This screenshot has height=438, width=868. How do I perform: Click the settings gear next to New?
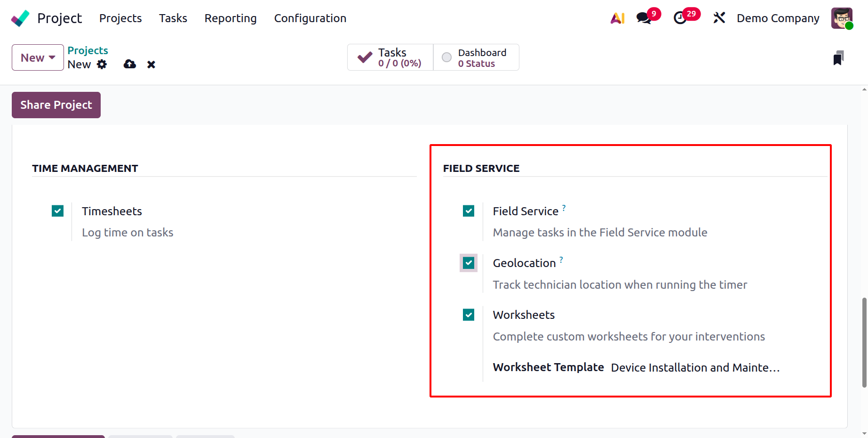tap(102, 65)
